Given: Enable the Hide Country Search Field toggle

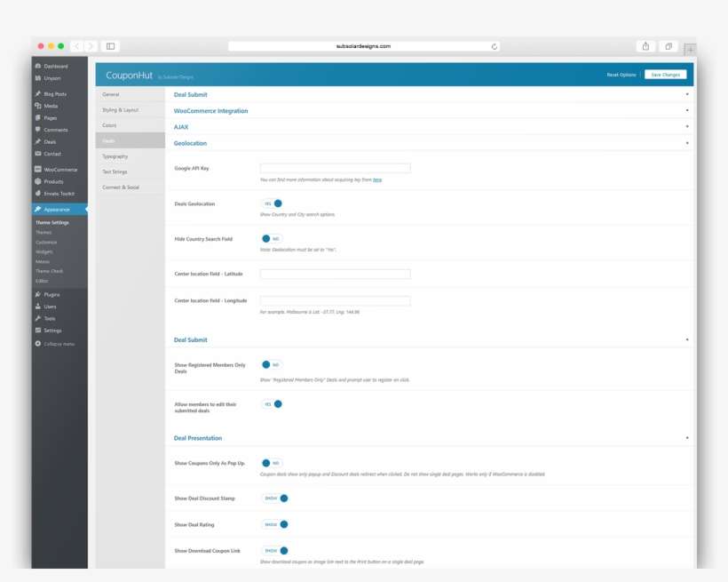Looking at the screenshot, I should pos(272,239).
